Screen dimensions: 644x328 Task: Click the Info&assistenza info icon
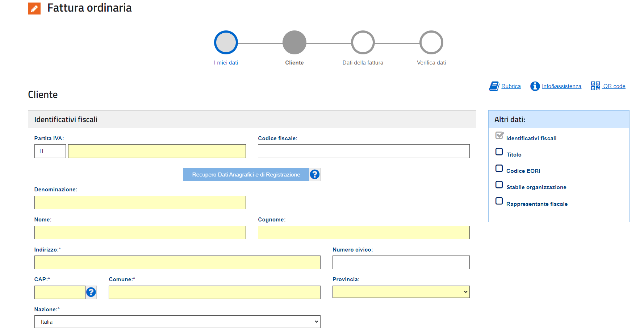coord(535,86)
